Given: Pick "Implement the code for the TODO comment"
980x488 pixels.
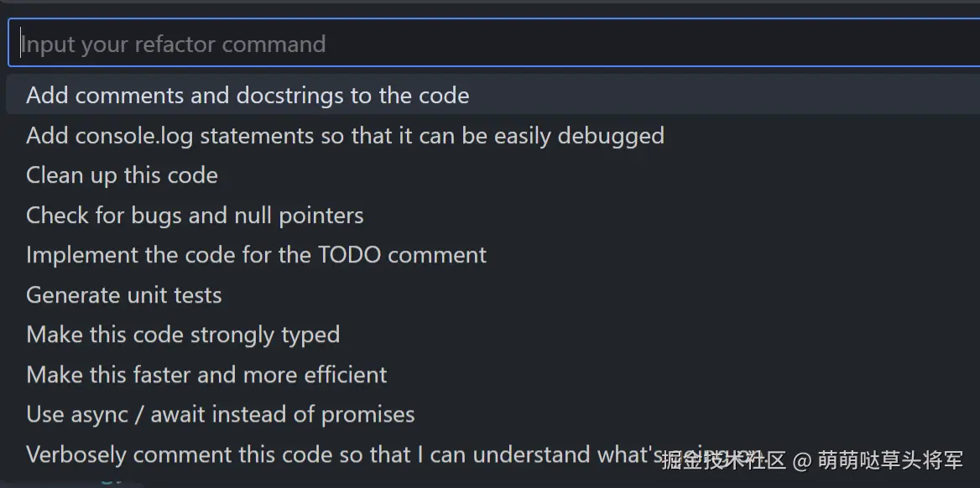Looking at the screenshot, I should [256, 254].
